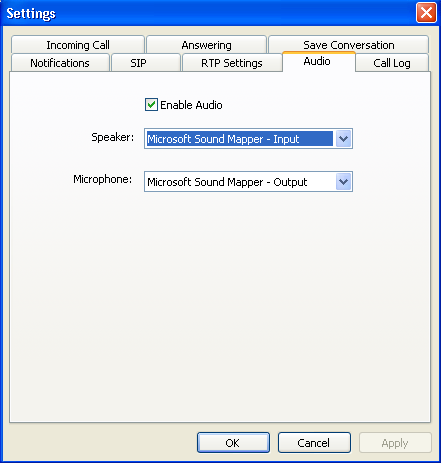Switch to the SIP tab
The height and width of the screenshot is (463, 441).
(x=138, y=63)
